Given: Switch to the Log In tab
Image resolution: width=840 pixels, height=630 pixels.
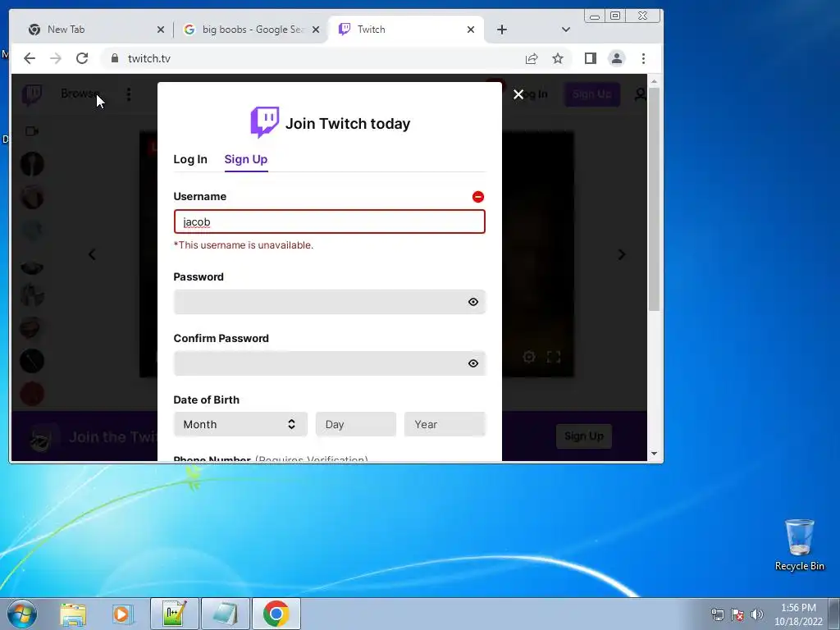Looking at the screenshot, I should (190, 159).
